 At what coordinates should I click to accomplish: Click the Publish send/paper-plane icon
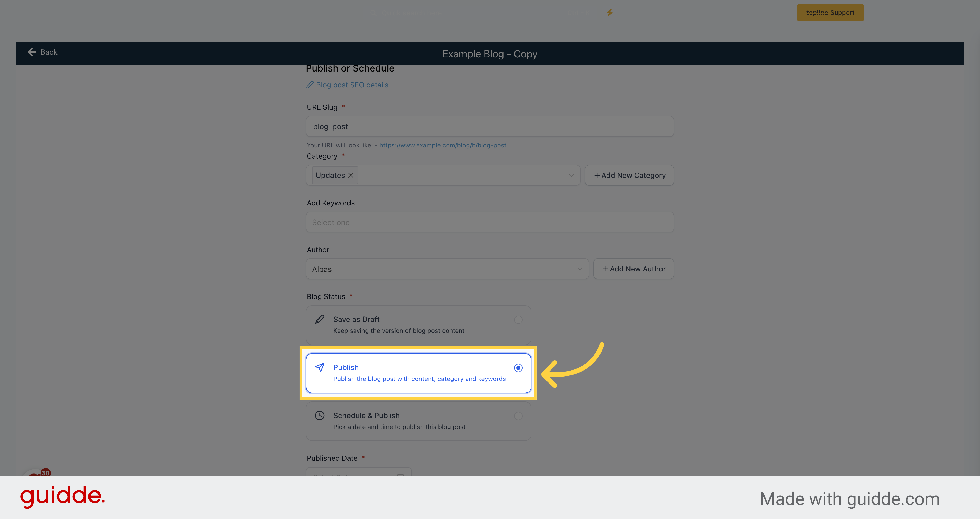[320, 368]
